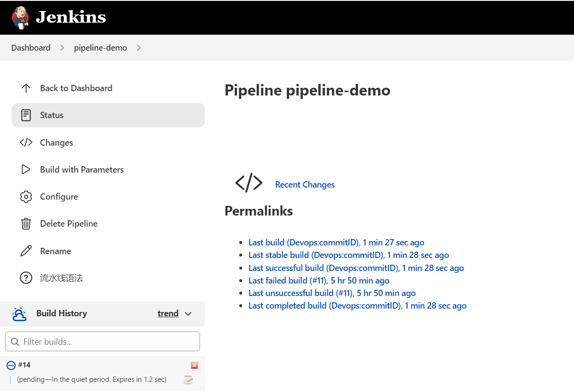Image resolution: width=574 pixels, height=392 pixels.
Task: Open the Dashboard breadcrumb link
Action: [31, 48]
